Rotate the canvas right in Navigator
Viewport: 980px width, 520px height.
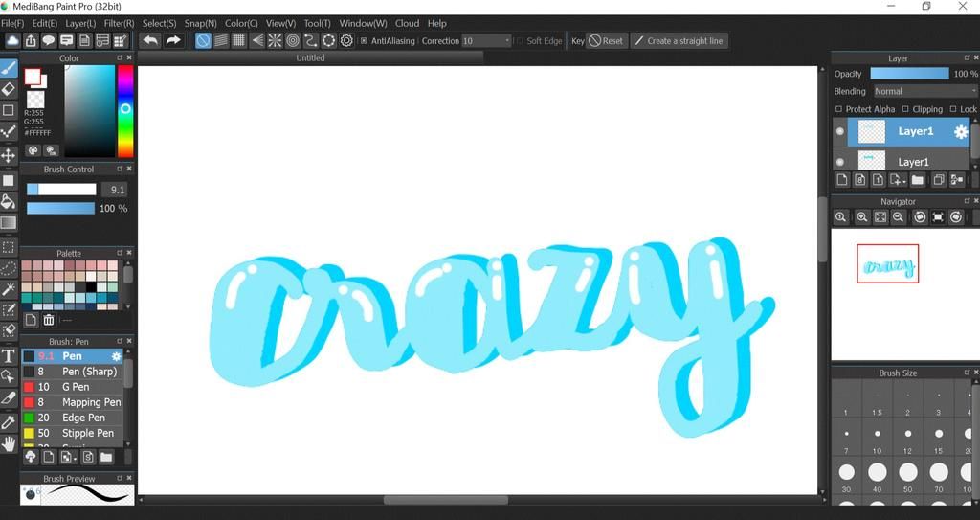coord(956,217)
